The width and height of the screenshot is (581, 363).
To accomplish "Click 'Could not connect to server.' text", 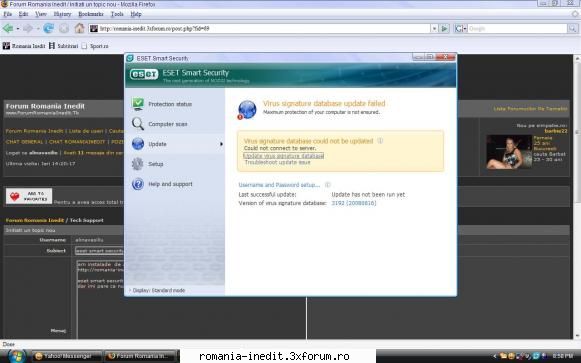I will [280, 148].
